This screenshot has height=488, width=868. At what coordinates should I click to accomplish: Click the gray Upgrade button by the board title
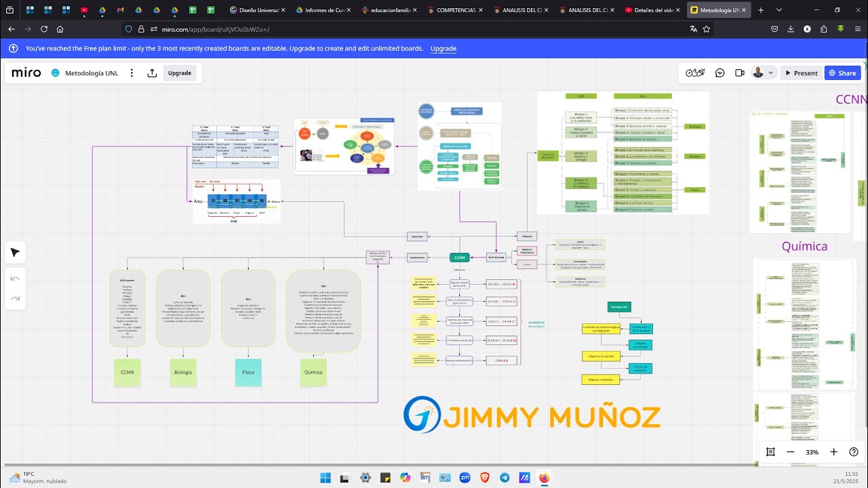pyautogui.click(x=180, y=73)
